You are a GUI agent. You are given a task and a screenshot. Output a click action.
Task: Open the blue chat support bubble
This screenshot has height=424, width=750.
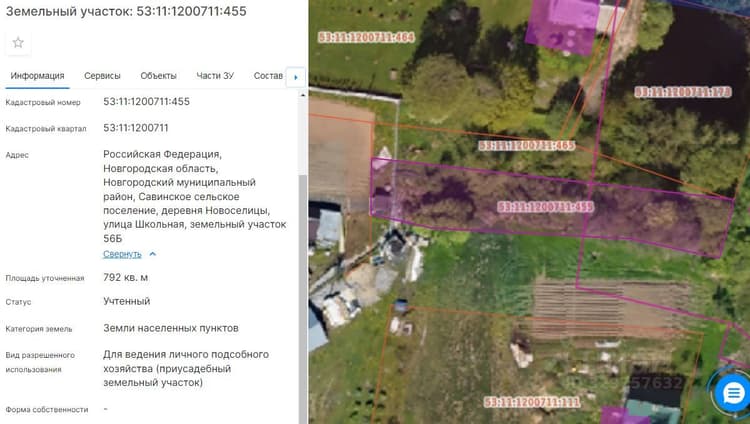[733, 394]
